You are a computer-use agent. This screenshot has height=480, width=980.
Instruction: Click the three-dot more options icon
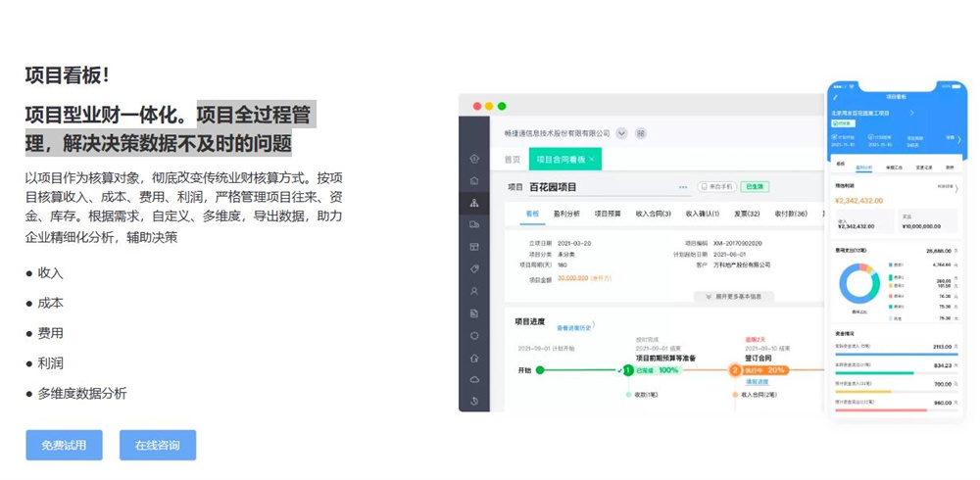683,187
